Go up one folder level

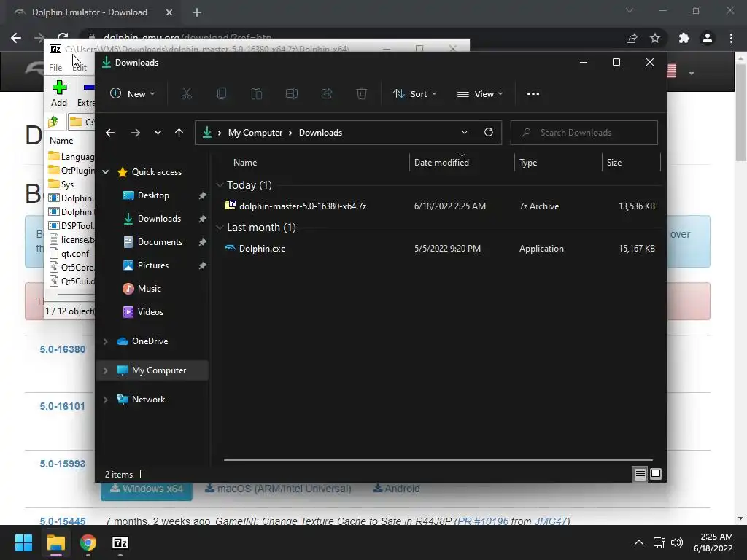click(179, 133)
